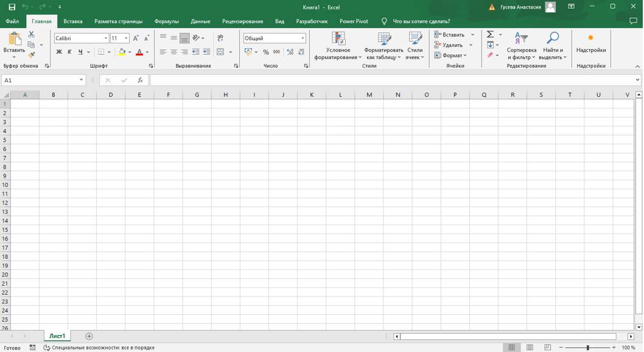Image resolution: width=644 pixels, height=352 pixels.
Task: Open Условное форматирование menu
Action: [x=338, y=46]
